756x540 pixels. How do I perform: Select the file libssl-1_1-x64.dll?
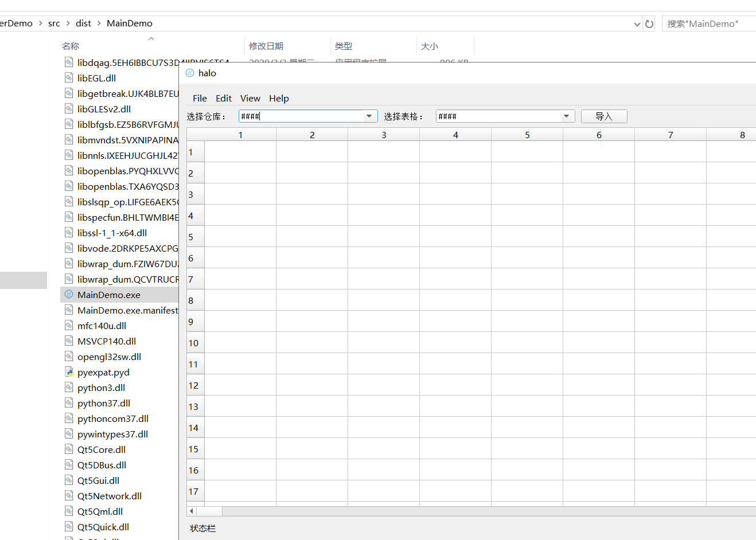pyautogui.click(x=112, y=233)
